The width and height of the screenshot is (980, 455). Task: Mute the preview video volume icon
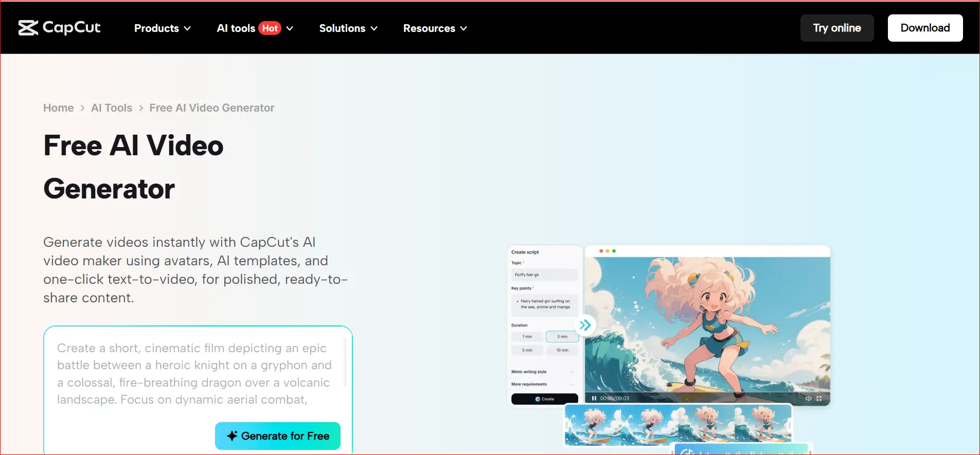pyautogui.click(x=808, y=398)
